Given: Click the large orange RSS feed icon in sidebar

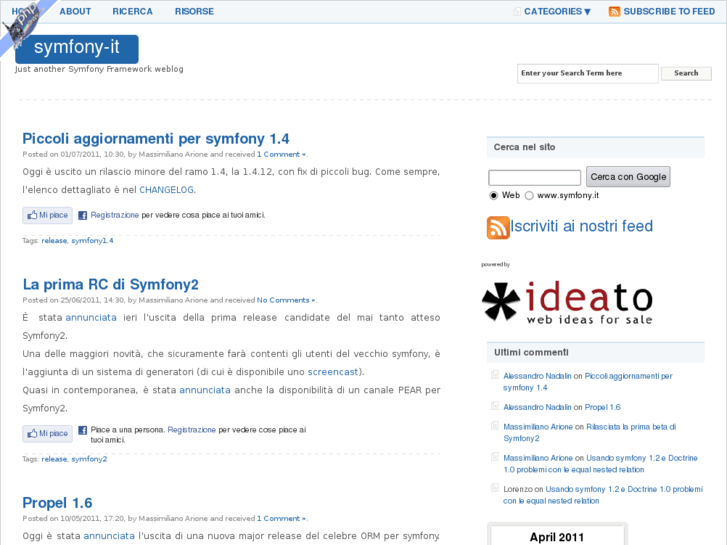Looking at the screenshot, I should (x=498, y=227).
